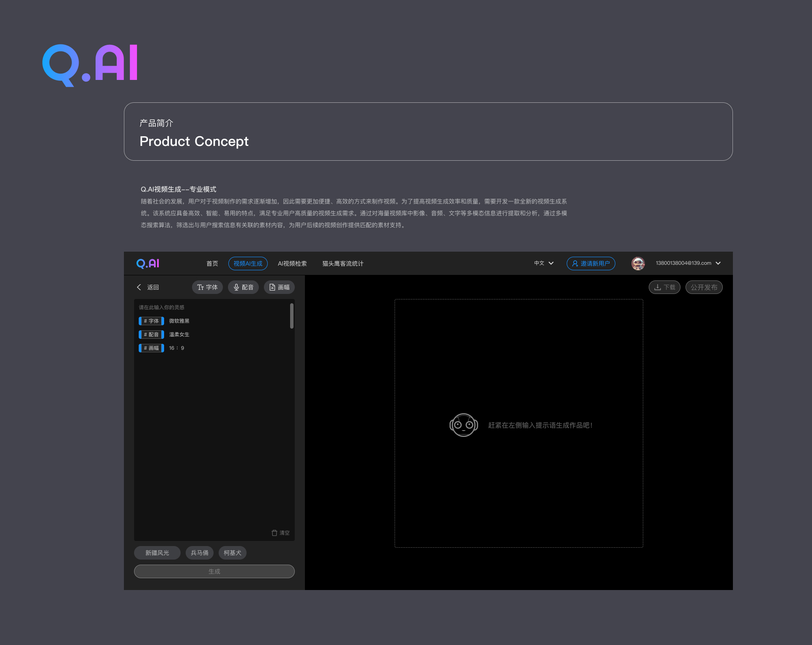Click the robot placeholder icon
This screenshot has height=645, width=812.
464,425
